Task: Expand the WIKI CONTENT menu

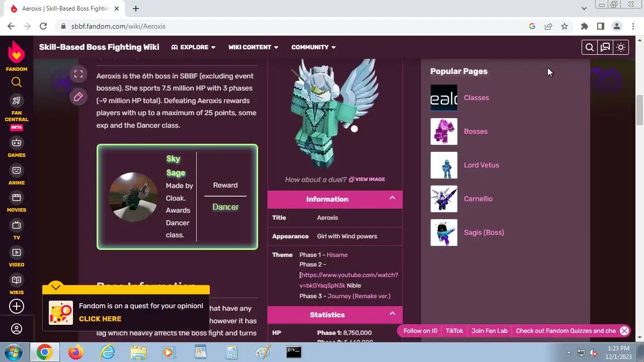Action: 253,47
